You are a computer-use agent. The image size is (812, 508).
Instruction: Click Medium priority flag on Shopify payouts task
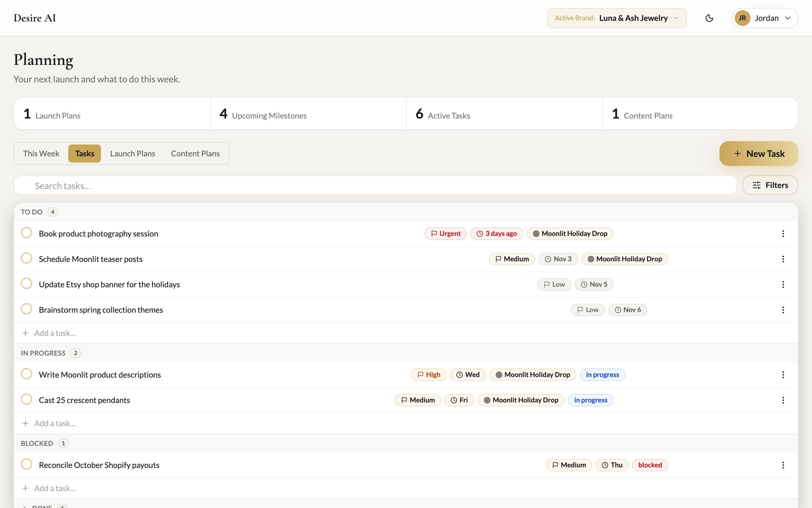click(x=569, y=465)
